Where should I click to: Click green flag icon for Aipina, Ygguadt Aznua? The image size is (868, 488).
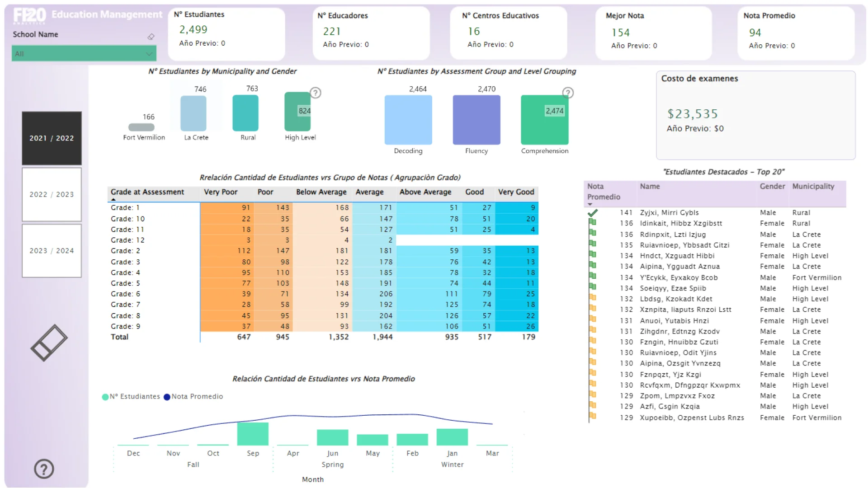593,266
